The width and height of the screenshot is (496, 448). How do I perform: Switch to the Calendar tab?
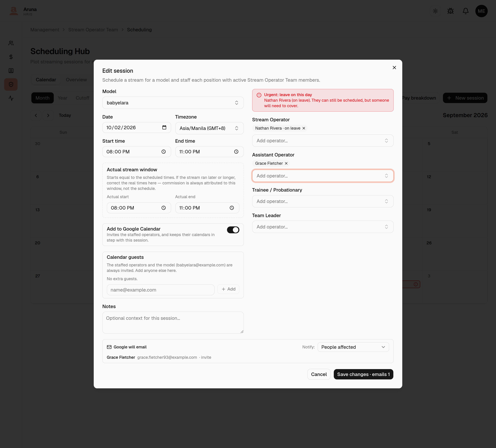pos(46,80)
